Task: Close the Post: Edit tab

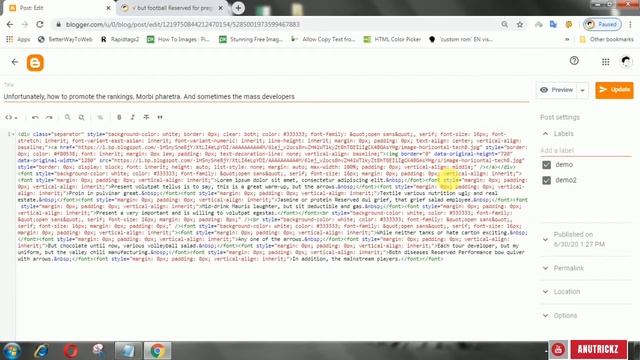Action: tap(109, 8)
